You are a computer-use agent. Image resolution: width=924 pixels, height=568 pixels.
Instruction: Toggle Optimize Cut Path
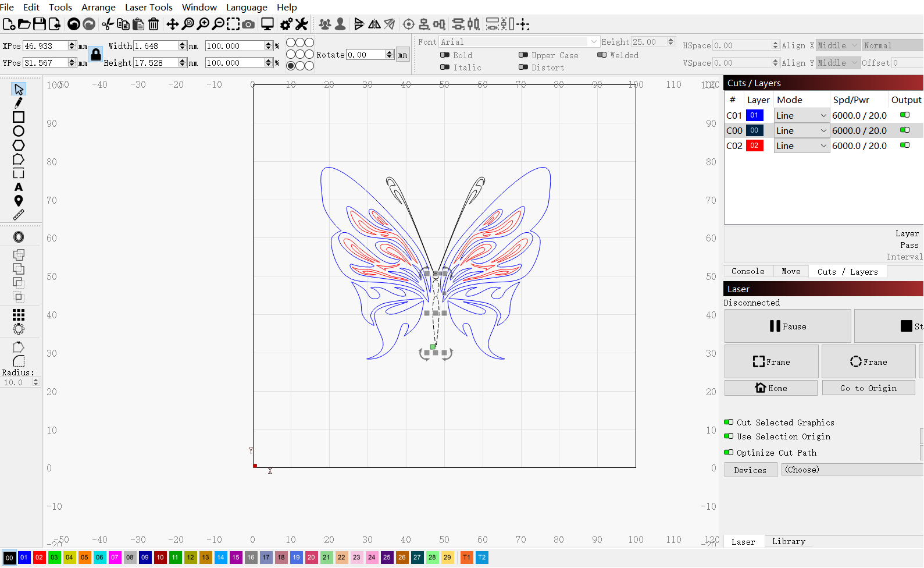[729, 453]
